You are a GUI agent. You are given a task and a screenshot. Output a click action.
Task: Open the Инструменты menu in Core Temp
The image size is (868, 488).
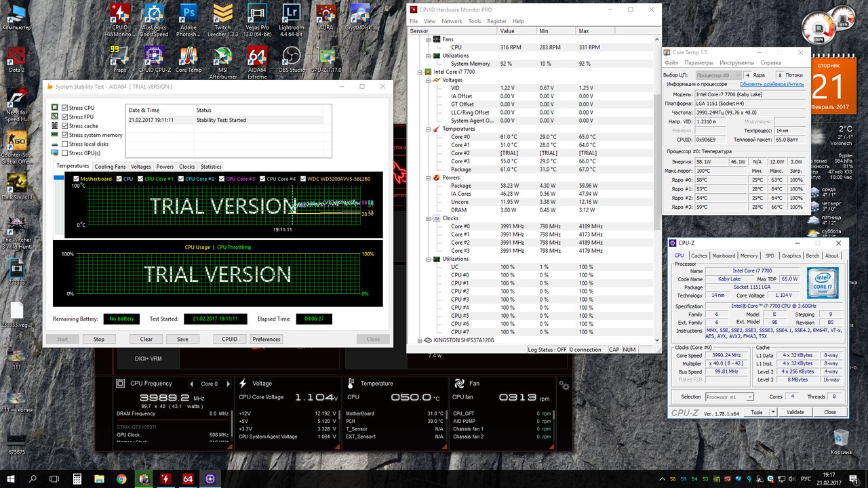(x=736, y=63)
